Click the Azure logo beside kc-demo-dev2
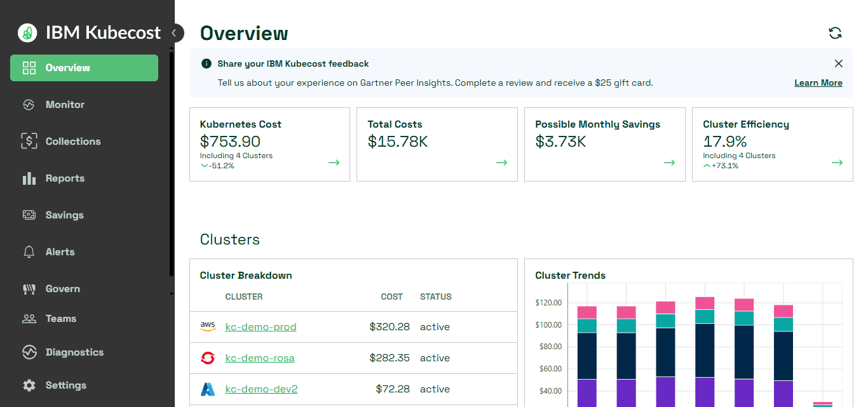The image size is (868, 407). click(208, 389)
